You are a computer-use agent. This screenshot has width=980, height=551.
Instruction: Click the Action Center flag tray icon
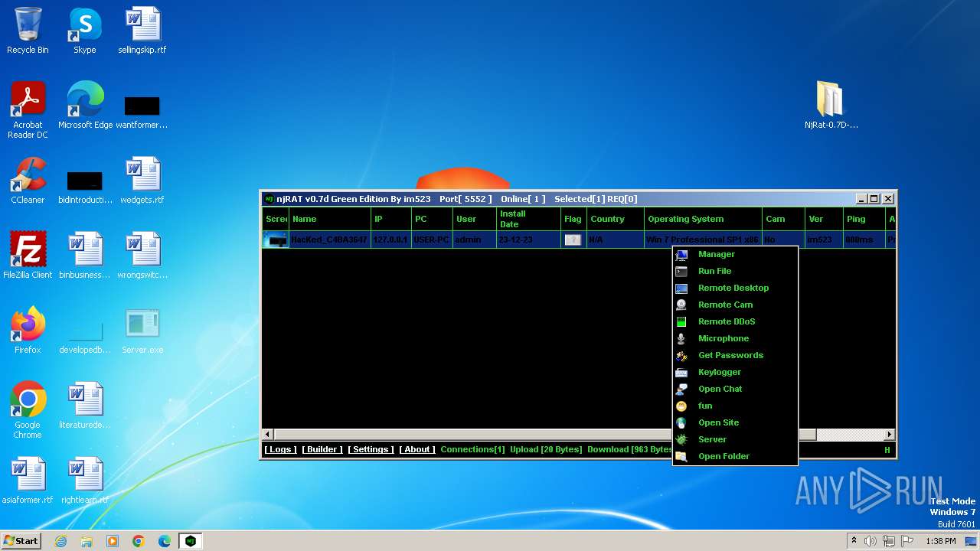pos(908,541)
